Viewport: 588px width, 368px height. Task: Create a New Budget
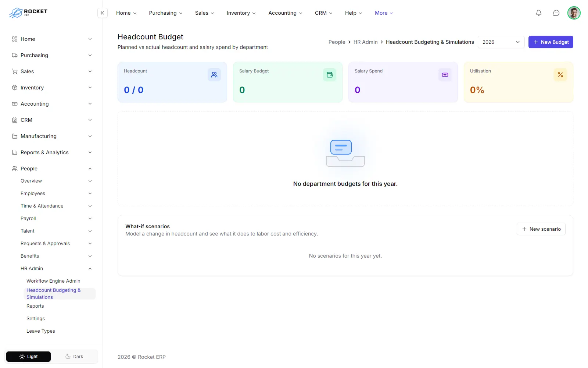coord(551,42)
